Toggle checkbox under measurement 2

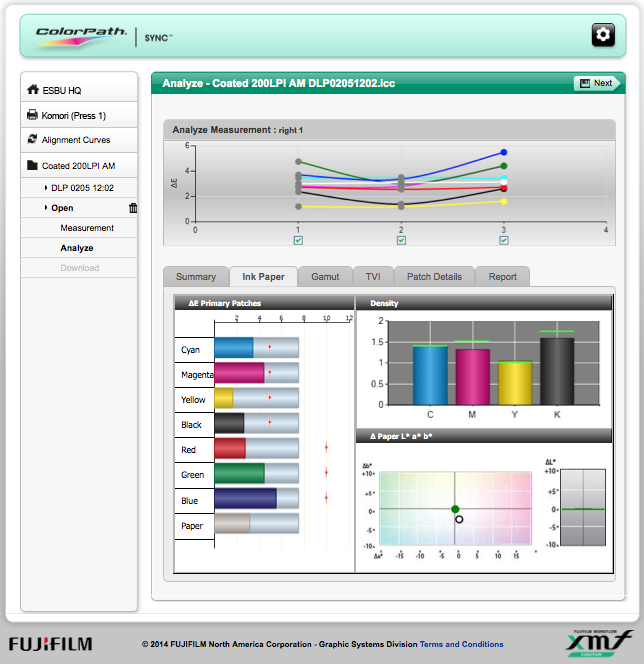click(401, 240)
